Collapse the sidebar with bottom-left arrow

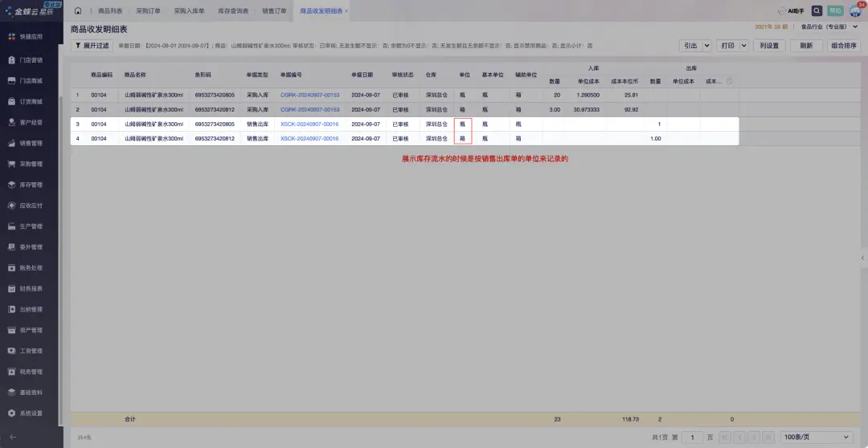(x=12, y=438)
